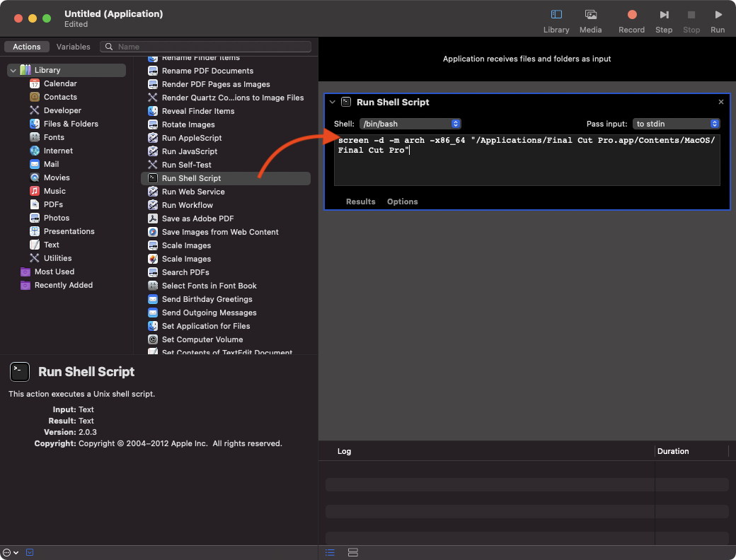Open the Shell /bin/bash dropdown
Image resolution: width=736 pixels, height=560 pixels.
410,124
